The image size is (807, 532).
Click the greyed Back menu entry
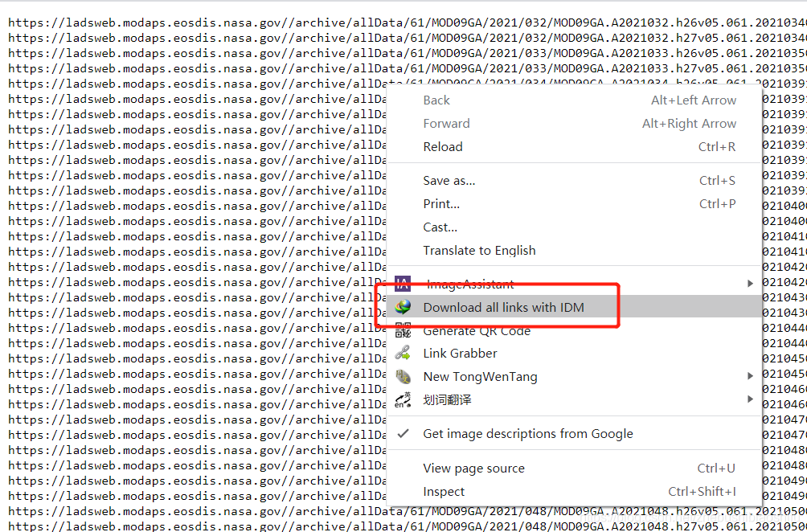[574, 100]
